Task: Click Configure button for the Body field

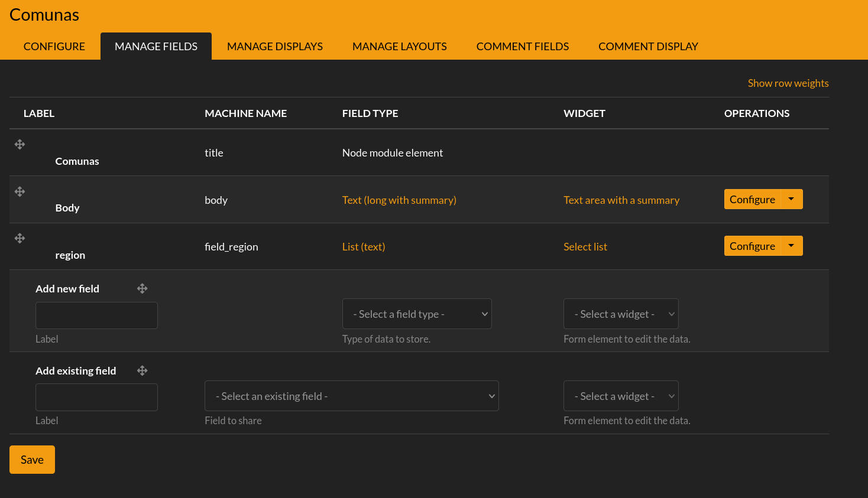Action: tap(752, 199)
